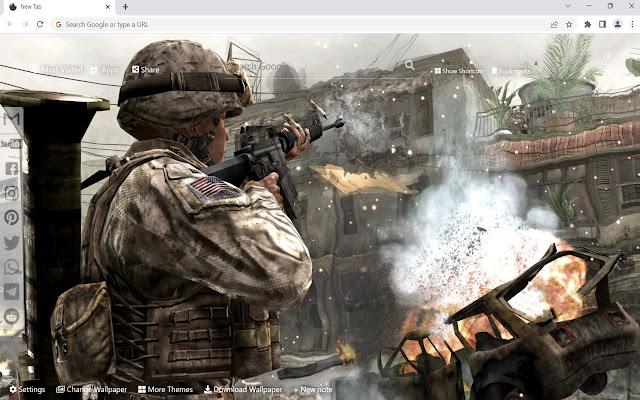The width and height of the screenshot is (640, 400).
Task: Open the Apps menu
Action: [104, 70]
